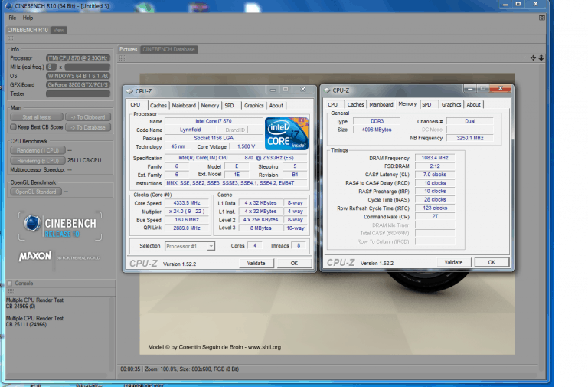Image resolution: width=588 pixels, height=387 pixels.
Task: Open Mainboard tab in right CPU-Z window
Action: point(381,105)
